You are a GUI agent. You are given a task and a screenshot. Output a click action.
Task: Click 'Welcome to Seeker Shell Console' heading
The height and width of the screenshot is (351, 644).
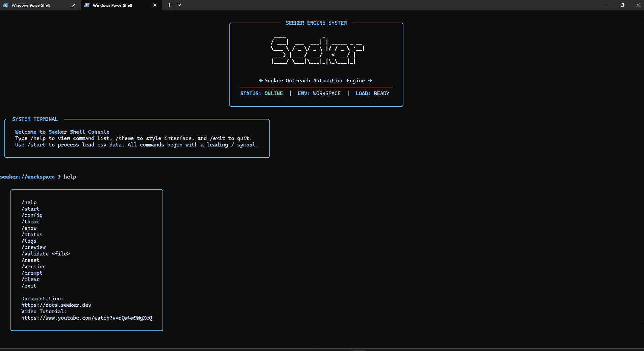(x=62, y=132)
